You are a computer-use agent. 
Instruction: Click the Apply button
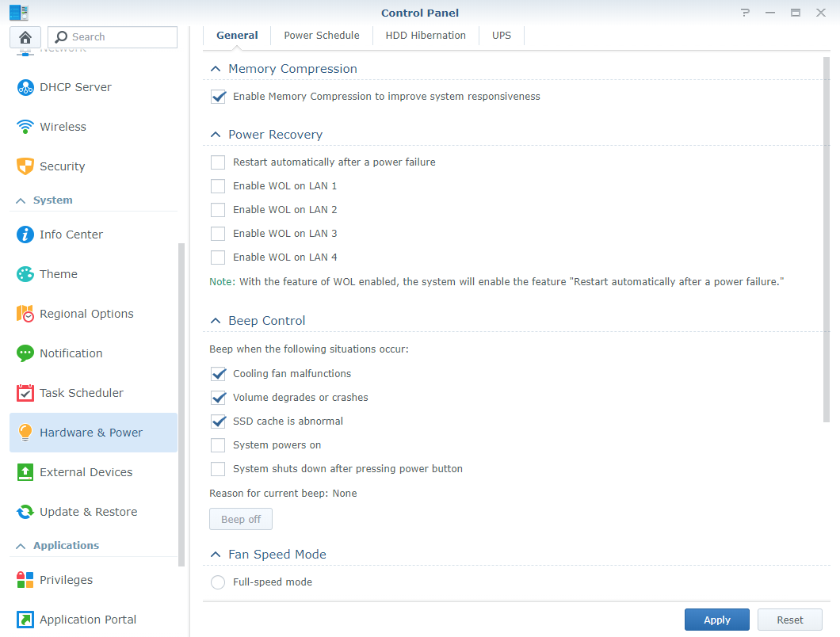tap(717, 620)
